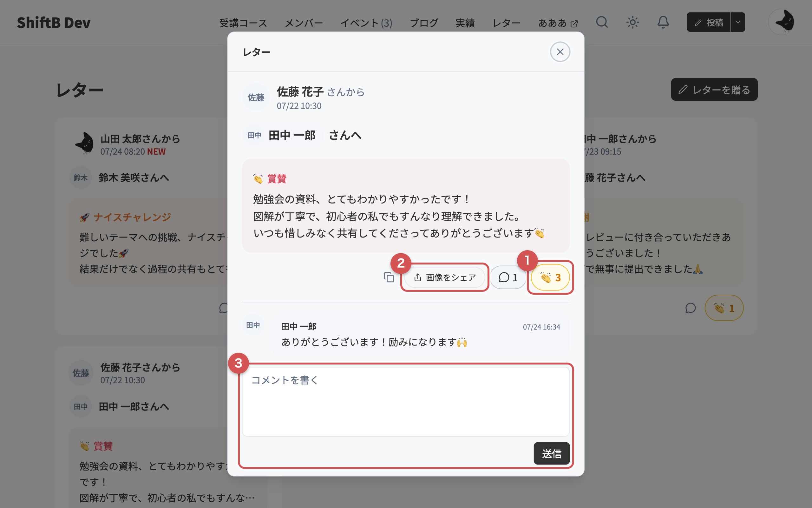Click 田中 一郎 recipient chip in modal
812x508 pixels.
pyautogui.click(x=283, y=135)
